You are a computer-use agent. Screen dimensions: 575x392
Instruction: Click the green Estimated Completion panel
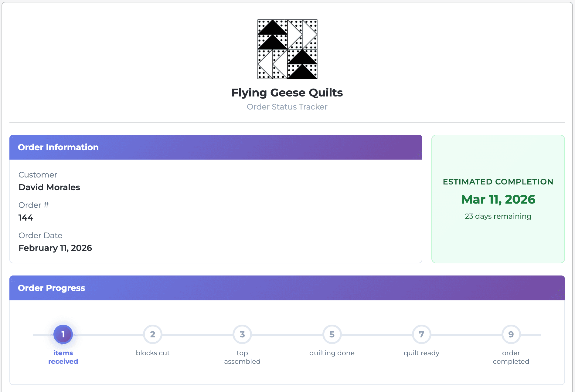point(498,199)
